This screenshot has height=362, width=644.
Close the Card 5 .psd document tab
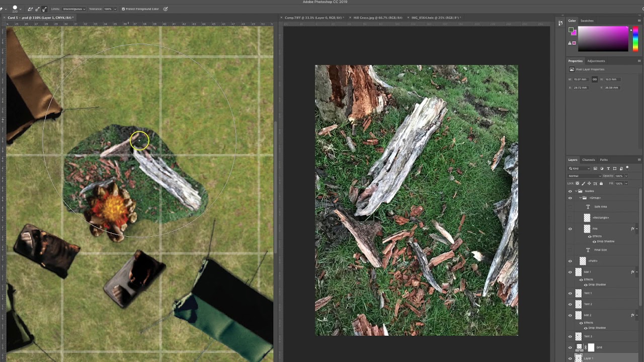point(4,18)
